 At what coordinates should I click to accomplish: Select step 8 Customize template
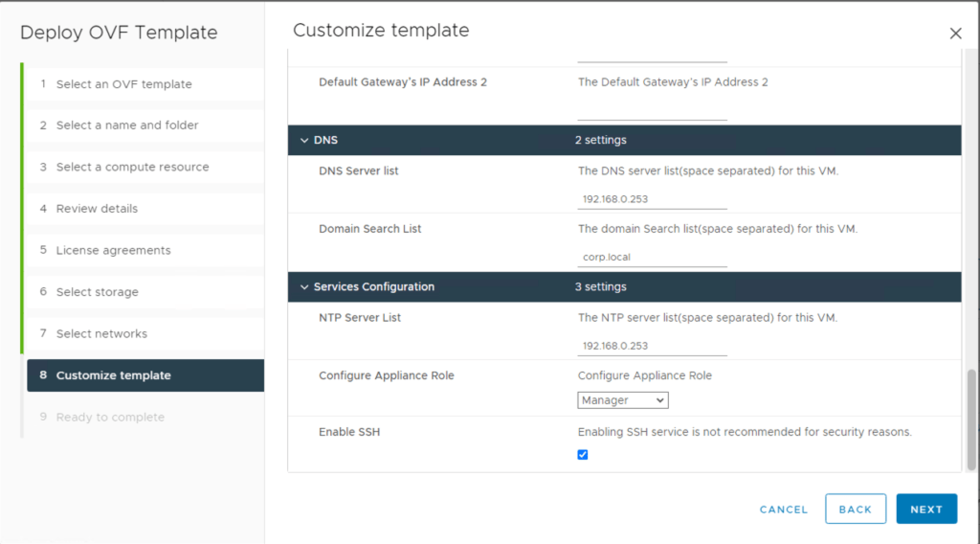tap(113, 375)
